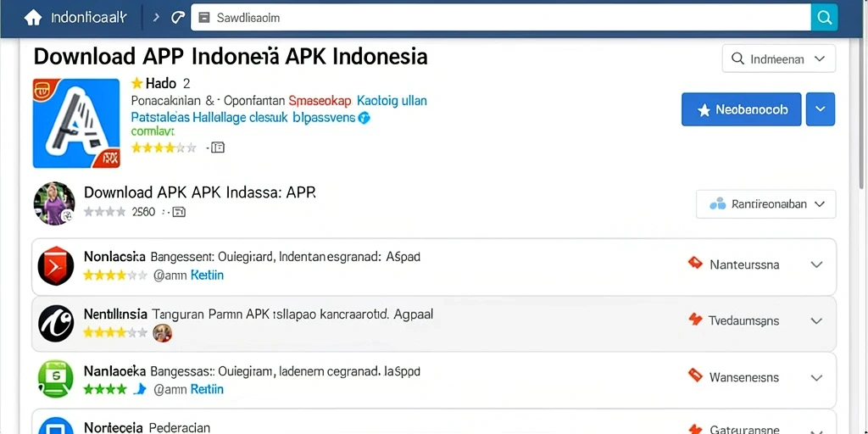Click the forward chevron beside Indonticaalk

tap(156, 18)
